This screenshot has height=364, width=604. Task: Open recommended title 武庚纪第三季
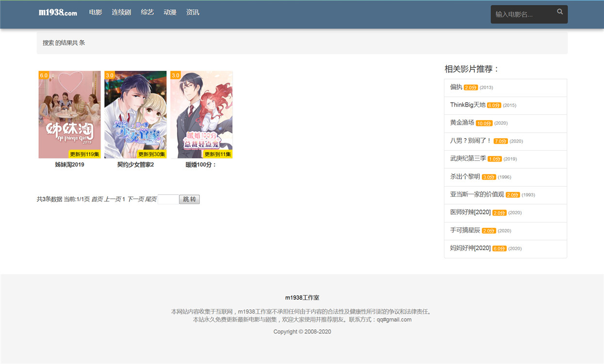tap(468, 158)
